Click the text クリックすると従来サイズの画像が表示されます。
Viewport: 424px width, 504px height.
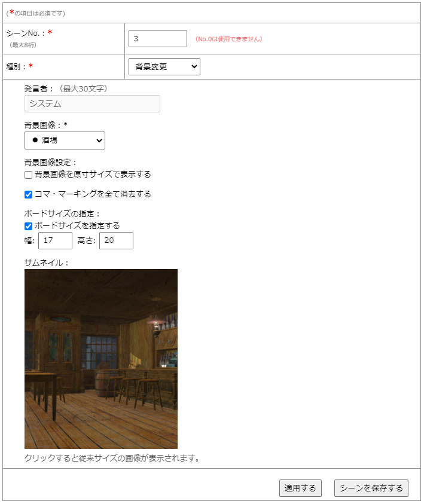[x=112, y=458]
